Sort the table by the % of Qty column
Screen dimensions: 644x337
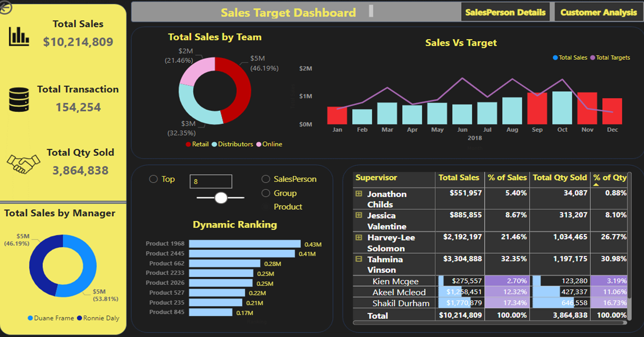click(610, 178)
